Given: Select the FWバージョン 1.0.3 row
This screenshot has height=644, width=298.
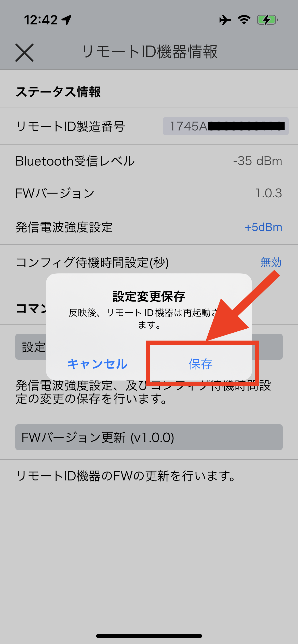Looking at the screenshot, I should [149, 193].
